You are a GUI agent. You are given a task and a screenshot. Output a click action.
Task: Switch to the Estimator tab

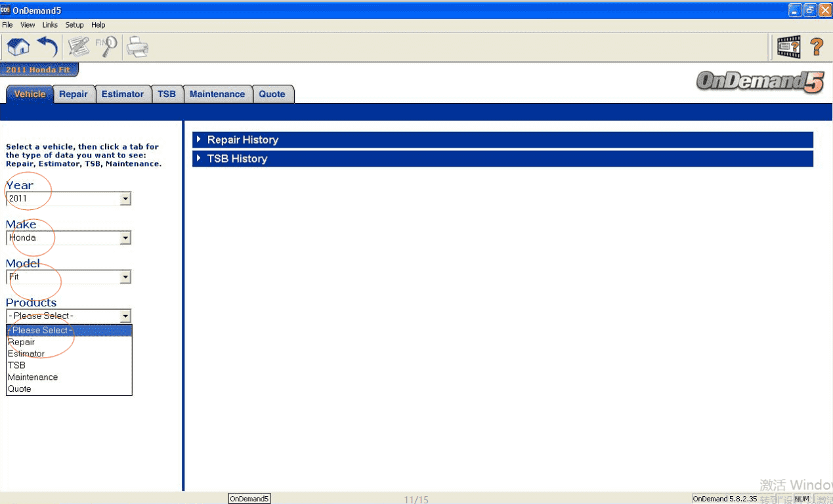(x=123, y=94)
